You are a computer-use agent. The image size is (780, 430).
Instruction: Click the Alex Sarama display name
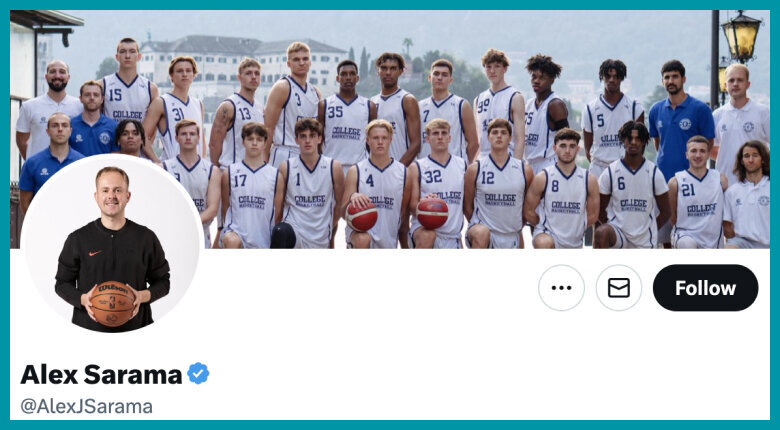(x=101, y=374)
